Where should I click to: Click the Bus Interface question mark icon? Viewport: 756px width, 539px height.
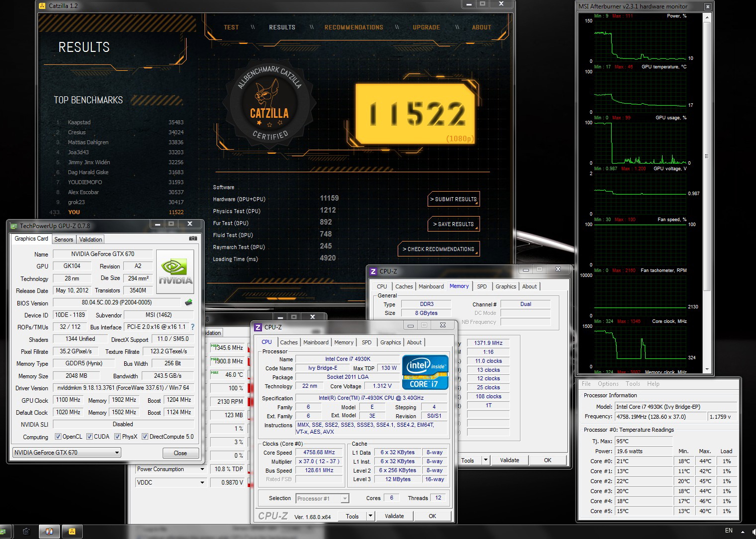(193, 327)
